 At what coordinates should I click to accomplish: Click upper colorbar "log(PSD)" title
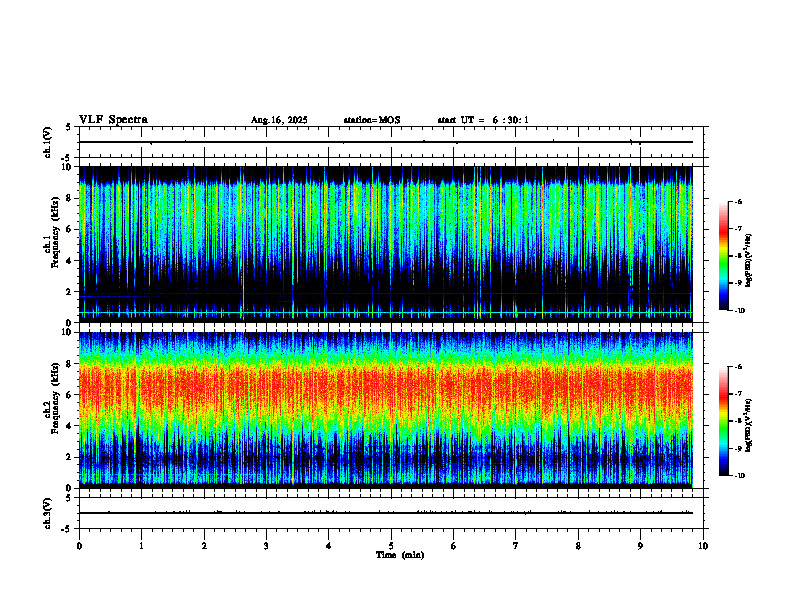(749, 260)
